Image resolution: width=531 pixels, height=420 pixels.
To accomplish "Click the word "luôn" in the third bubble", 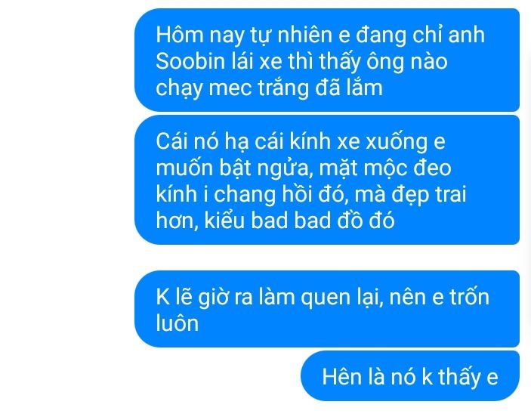I will (x=177, y=323).
